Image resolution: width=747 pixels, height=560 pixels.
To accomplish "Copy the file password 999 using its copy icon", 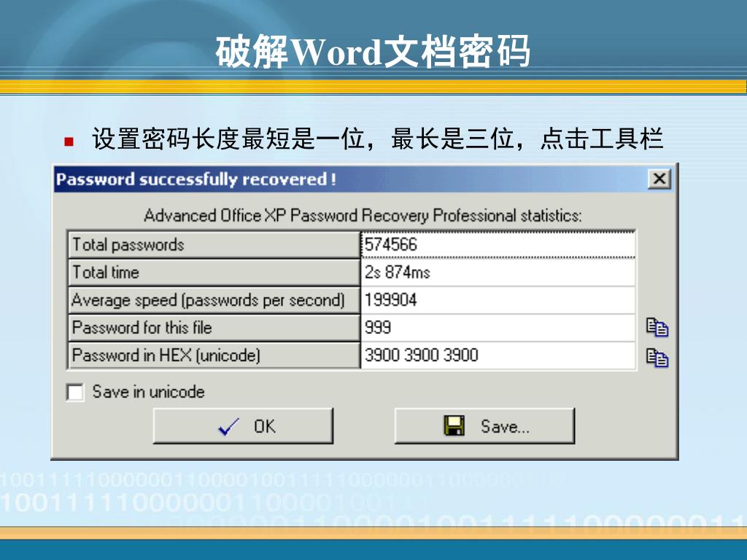I will [657, 327].
